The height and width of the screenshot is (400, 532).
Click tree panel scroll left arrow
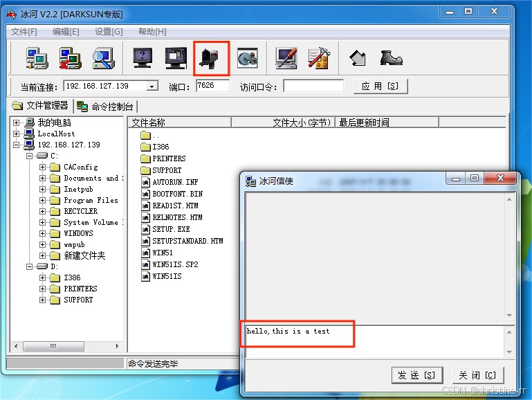(16, 347)
